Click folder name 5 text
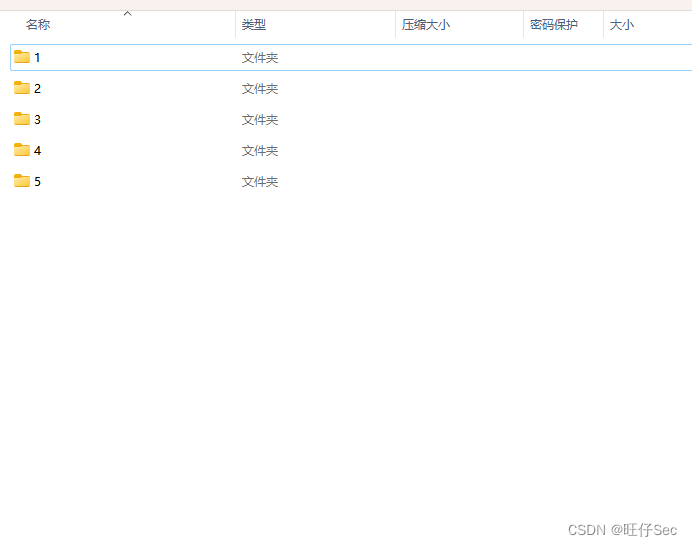 pos(38,181)
